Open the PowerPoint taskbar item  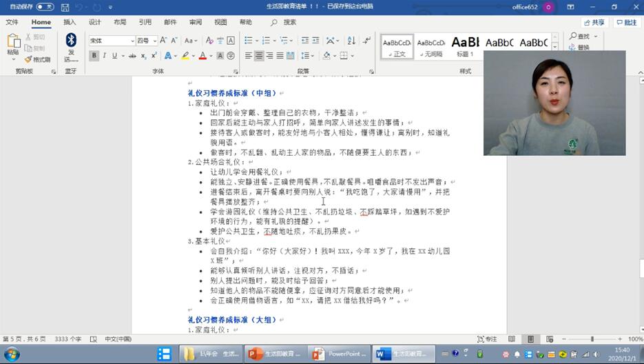point(339,354)
